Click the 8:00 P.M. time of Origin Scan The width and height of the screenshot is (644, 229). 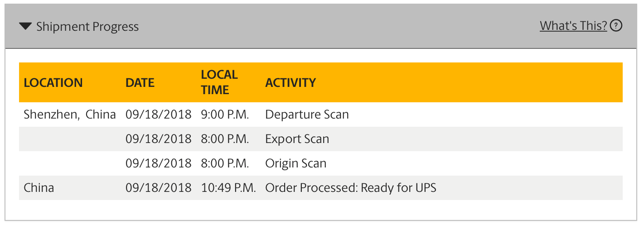tap(225, 163)
